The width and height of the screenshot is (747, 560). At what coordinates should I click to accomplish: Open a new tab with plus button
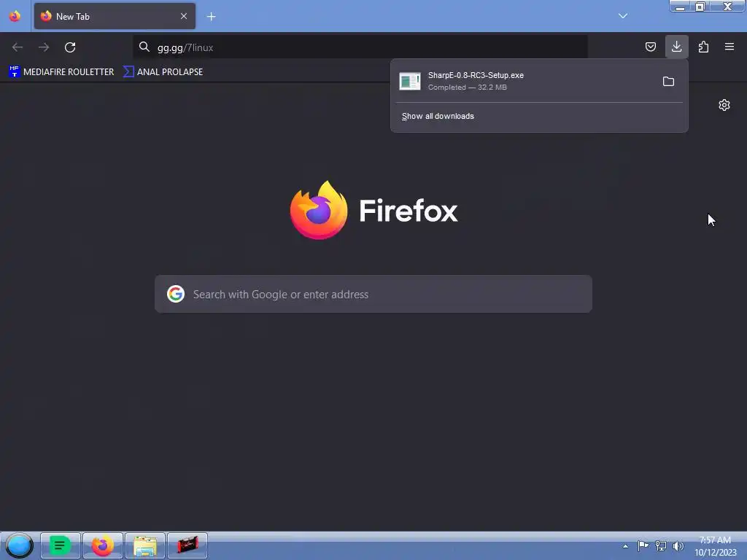(211, 17)
